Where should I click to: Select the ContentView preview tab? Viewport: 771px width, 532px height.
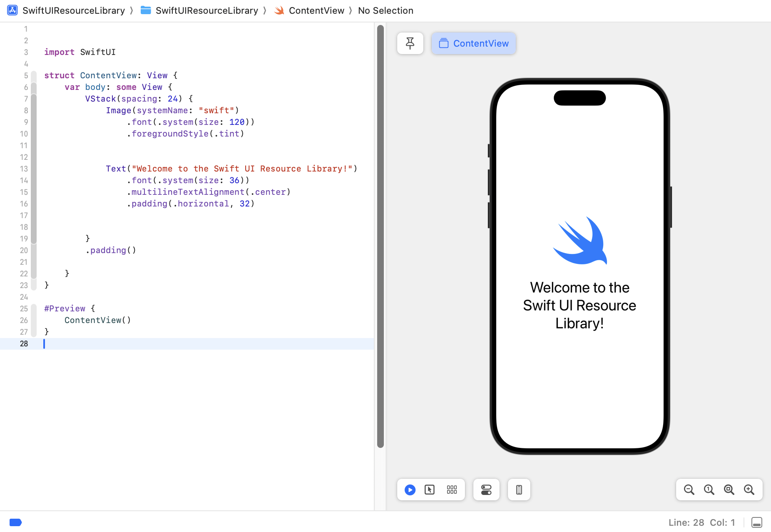(474, 43)
